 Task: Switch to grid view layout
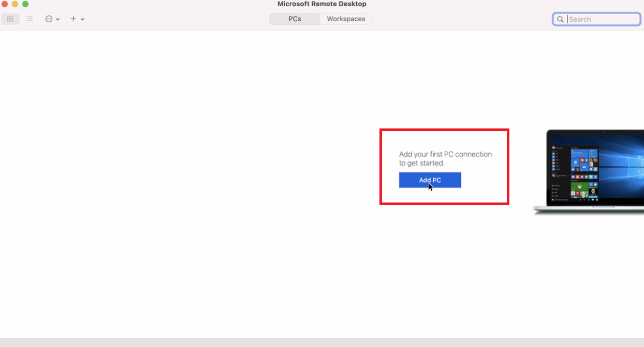tap(10, 19)
